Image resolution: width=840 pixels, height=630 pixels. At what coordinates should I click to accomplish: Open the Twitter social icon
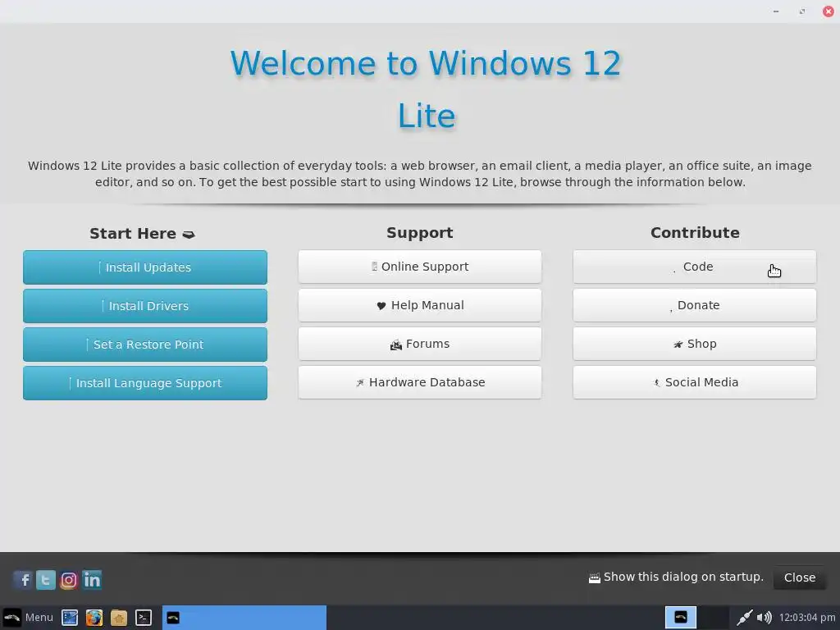point(46,580)
